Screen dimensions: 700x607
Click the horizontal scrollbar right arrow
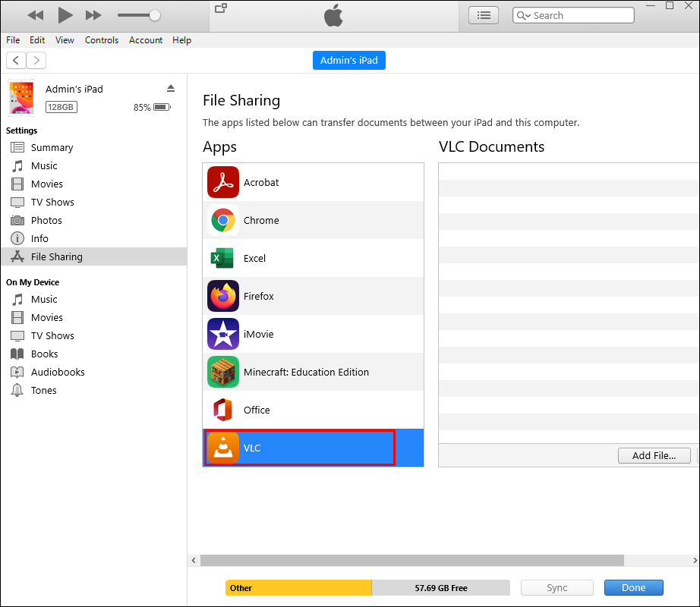point(695,560)
